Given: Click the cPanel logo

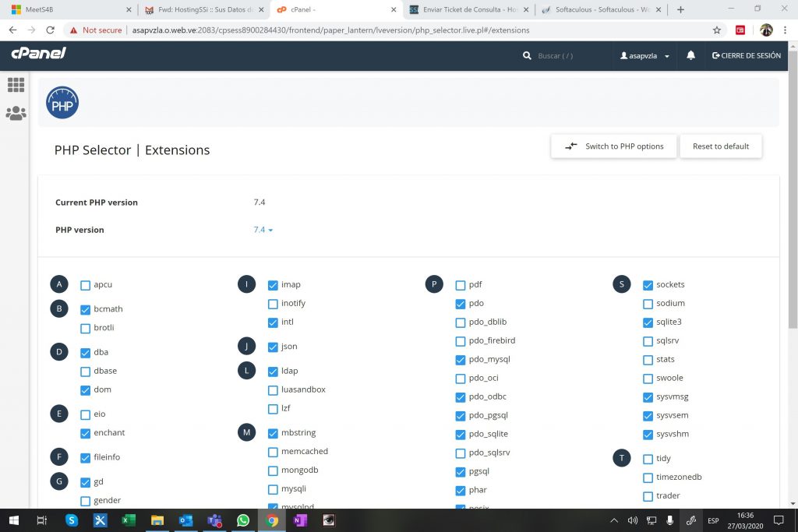Looking at the screenshot, I should point(38,55).
